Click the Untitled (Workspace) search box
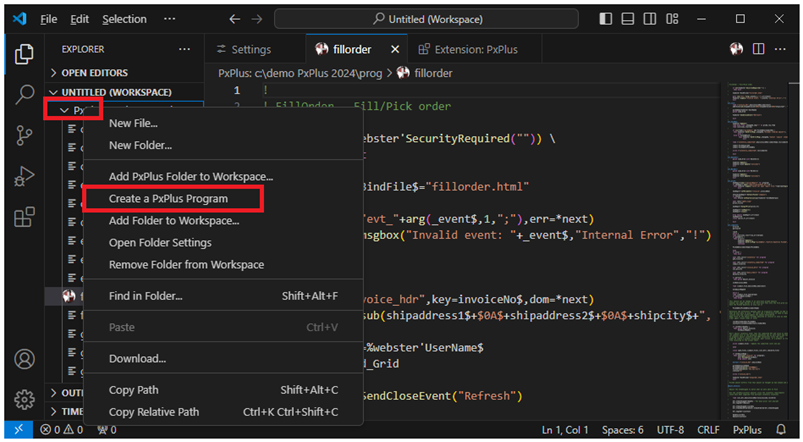 (426, 19)
